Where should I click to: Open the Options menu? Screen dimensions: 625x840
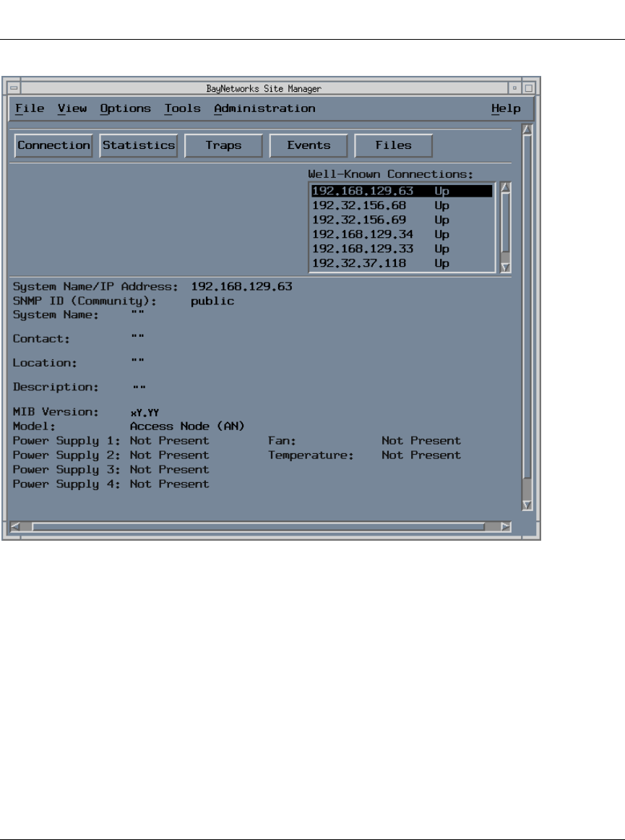click(x=125, y=108)
